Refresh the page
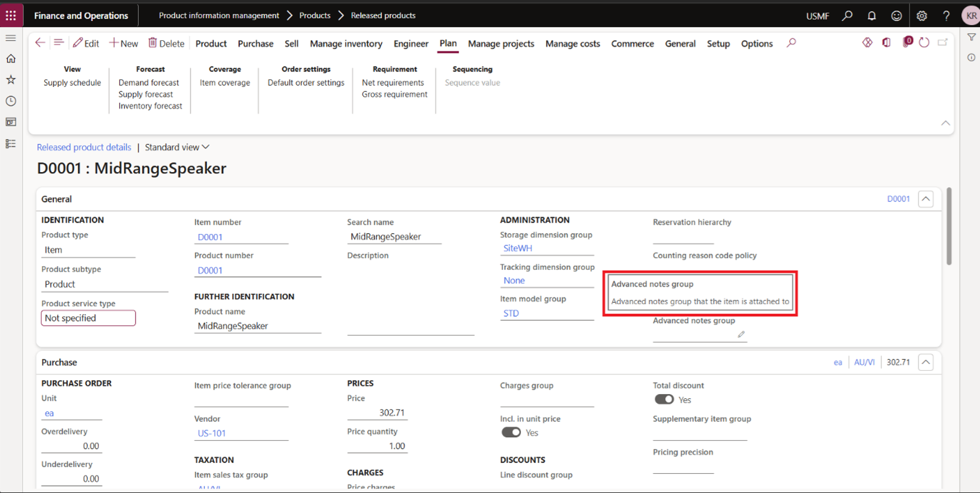This screenshot has height=493, width=980. [x=924, y=43]
